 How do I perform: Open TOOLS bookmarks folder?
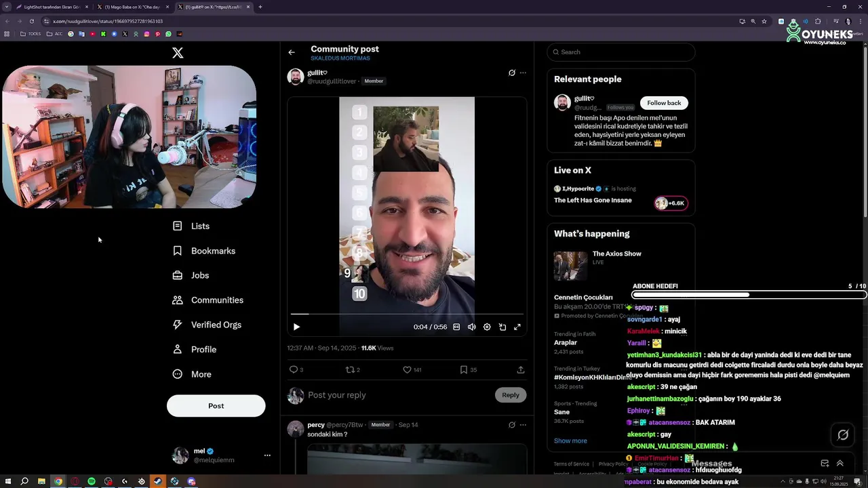click(x=31, y=34)
